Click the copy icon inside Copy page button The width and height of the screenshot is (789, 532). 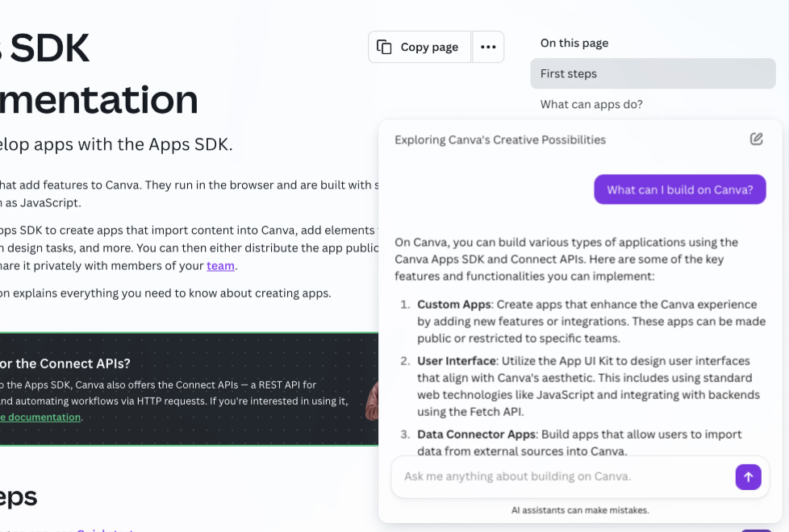pyautogui.click(x=385, y=48)
